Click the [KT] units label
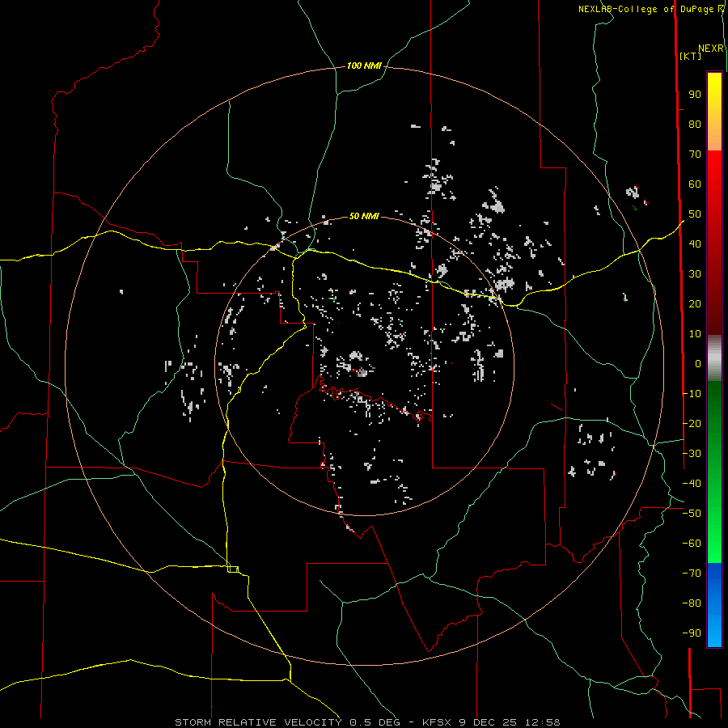Viewport: 728px width, 728px height. (691, 56)
